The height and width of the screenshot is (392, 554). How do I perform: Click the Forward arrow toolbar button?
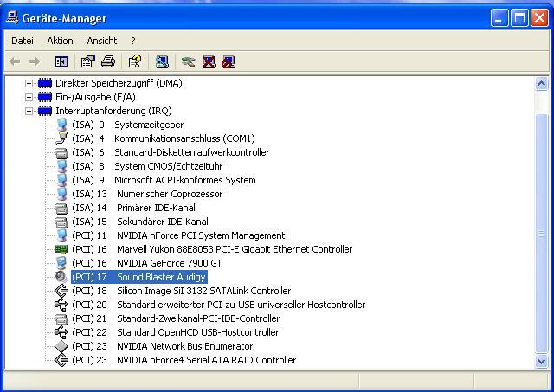point(35,61)
